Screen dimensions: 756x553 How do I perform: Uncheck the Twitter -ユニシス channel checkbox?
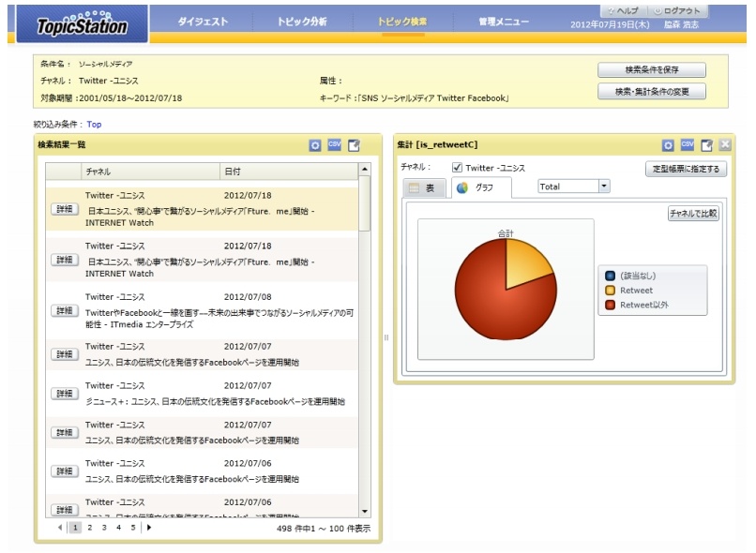[457, 167]
